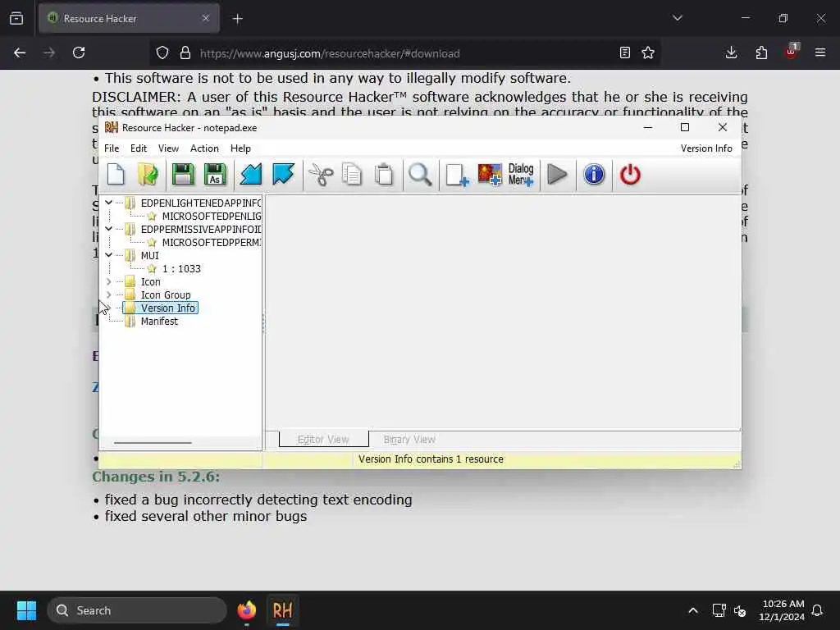Click the Dialog Menu add icon
840x630 pixels.
[x=521, y=175]
